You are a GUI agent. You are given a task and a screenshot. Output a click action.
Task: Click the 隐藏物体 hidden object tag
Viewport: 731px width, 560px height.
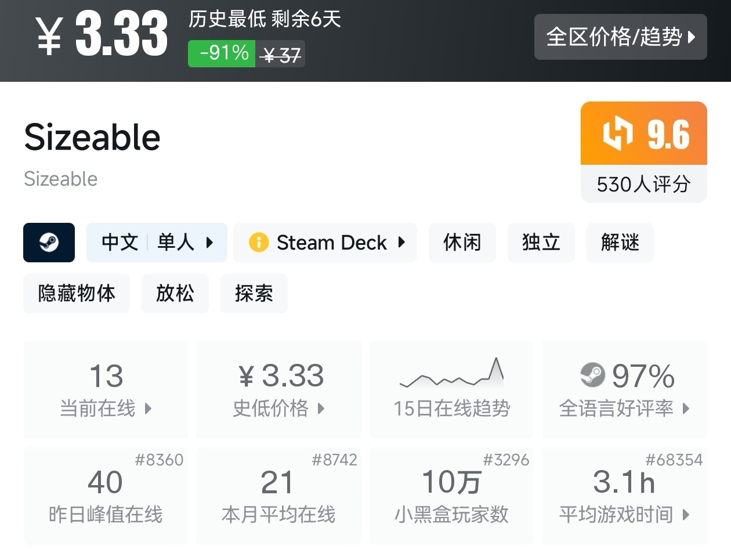point(77,294)
